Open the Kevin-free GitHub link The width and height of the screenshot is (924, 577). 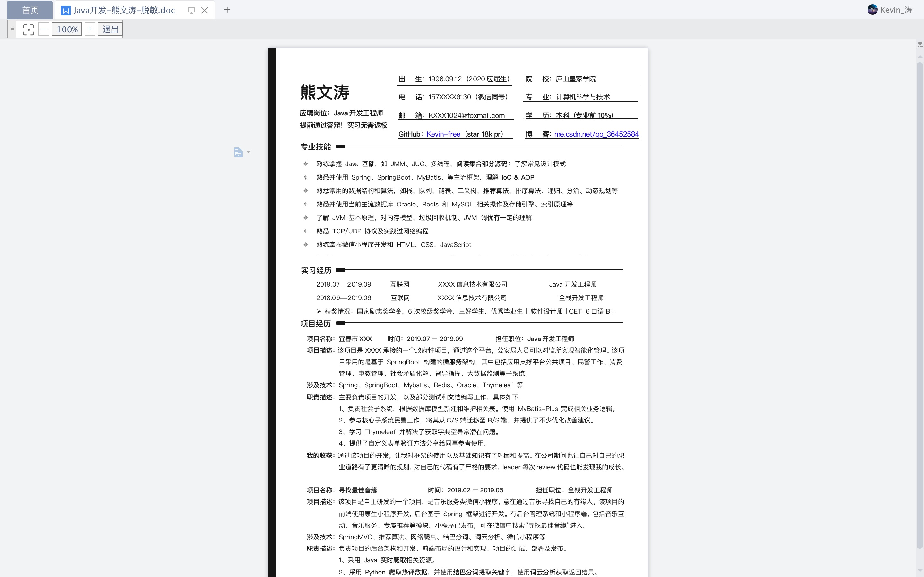point(443,134)
